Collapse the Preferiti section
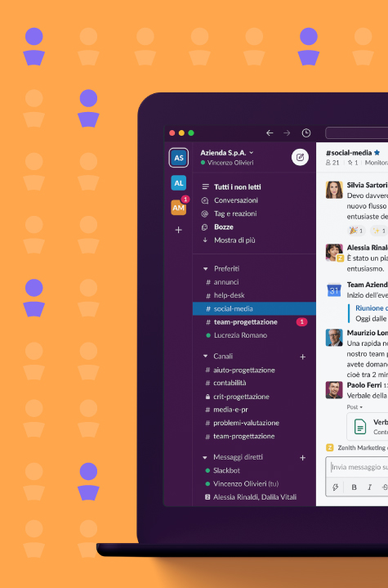This screenshot has width=388, height=588. pos(205,269)
